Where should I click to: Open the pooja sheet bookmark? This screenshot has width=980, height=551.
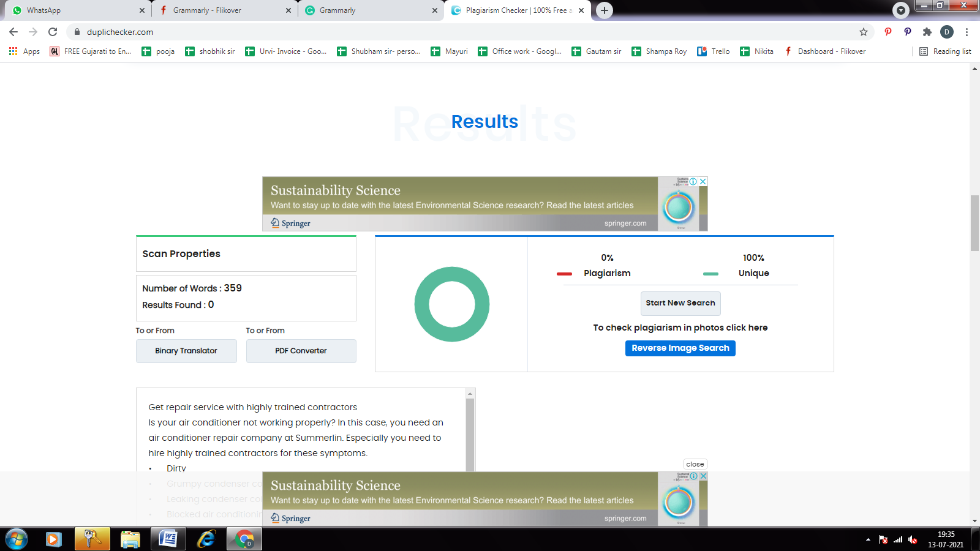(158, 51)
